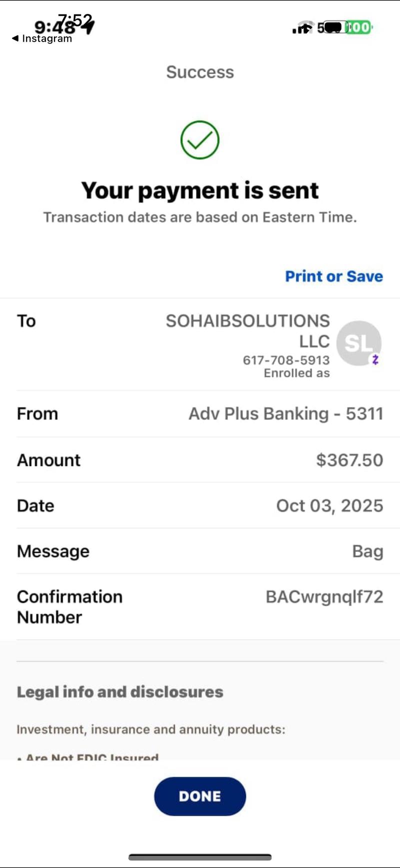
Task: Tap the Wi-Fi status icon
Action: click(x=307, y=26)
